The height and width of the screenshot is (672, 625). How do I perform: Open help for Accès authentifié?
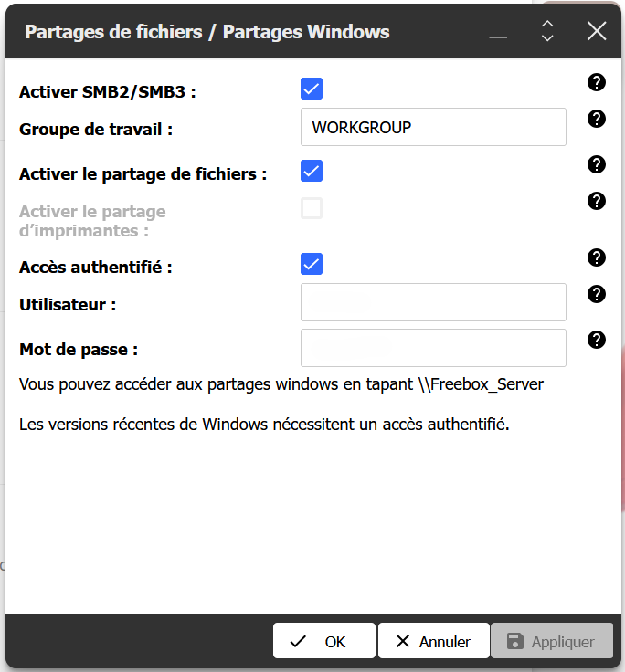597,257
